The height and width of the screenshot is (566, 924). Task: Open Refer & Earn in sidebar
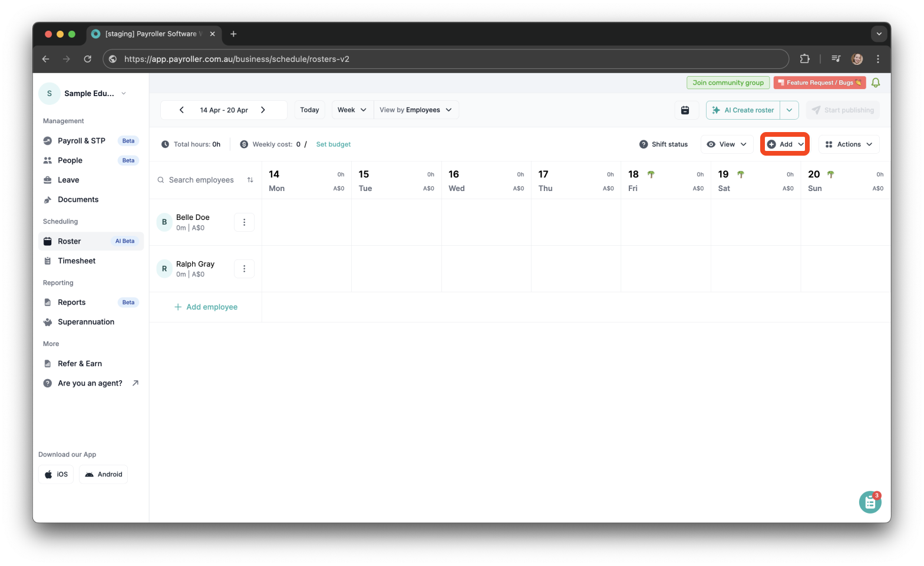91,364
